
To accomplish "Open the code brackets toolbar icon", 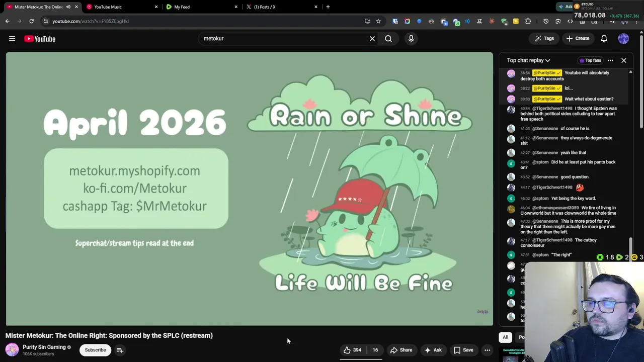I will (570, 21).
